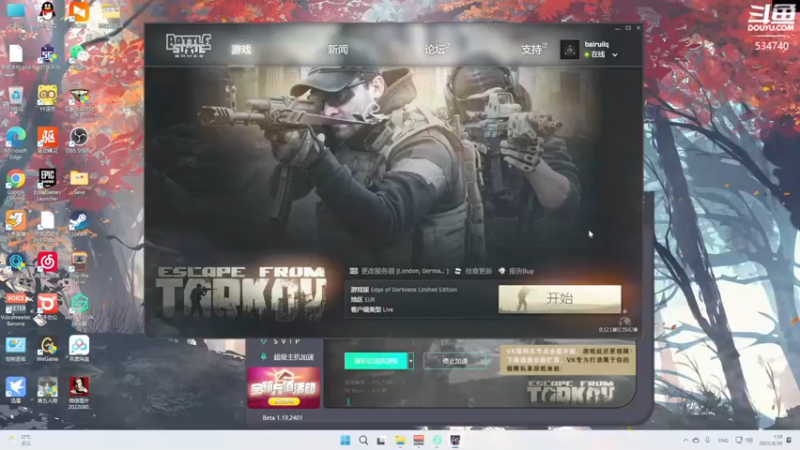
Task: Click the SVIP item in accelerator sidebar
Action: pos(281,341)
